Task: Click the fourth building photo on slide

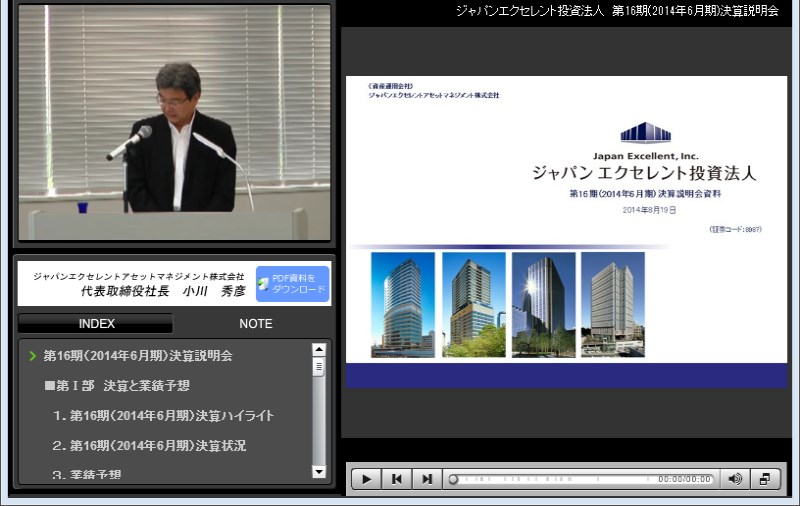Action: click(x=613, y=305)
